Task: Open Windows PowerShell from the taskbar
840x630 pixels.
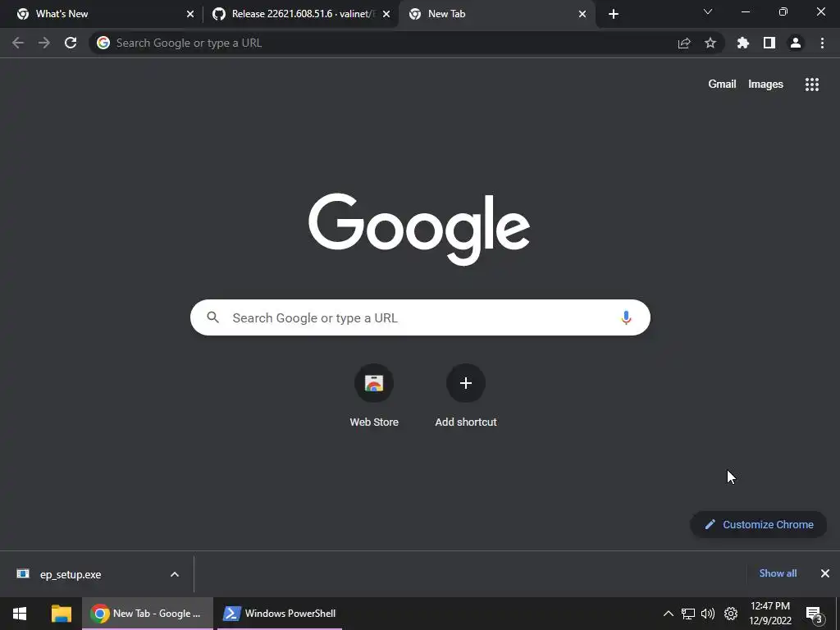Action: tap(280, 614)
